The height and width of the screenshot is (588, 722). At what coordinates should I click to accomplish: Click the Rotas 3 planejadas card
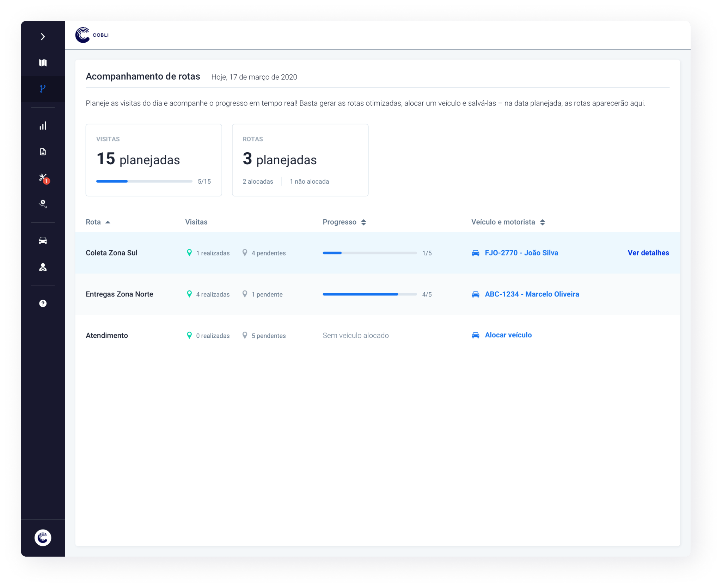coord(300,160)
